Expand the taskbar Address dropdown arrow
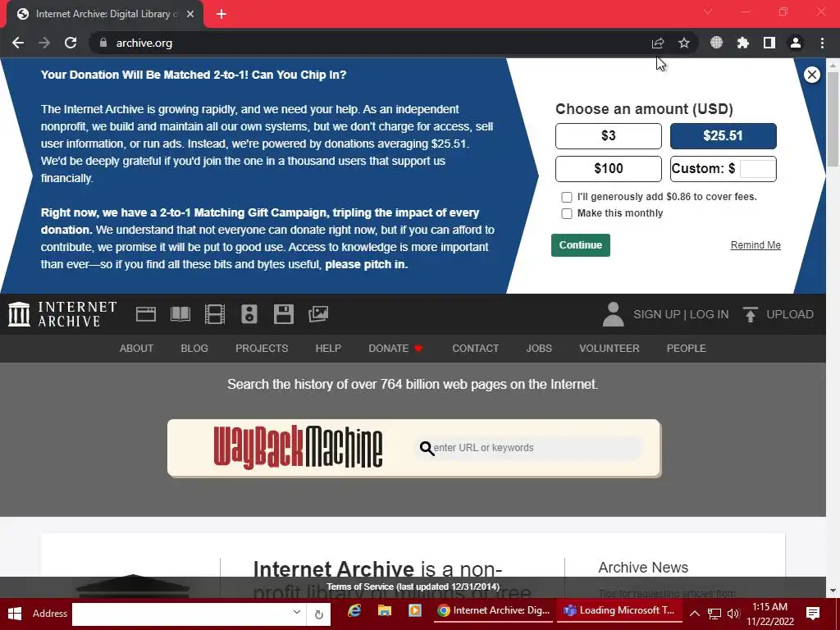The height and width of the screenshot is (630, 840). (x=296, y=612)
